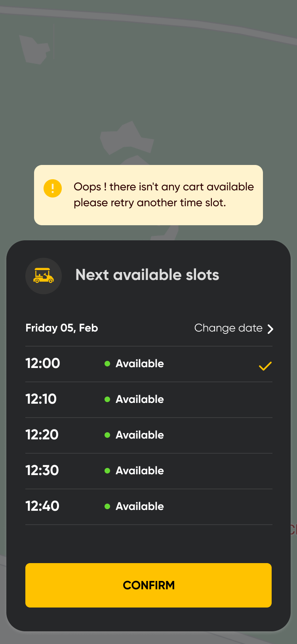The image size is (297, 644).
Task: Click the green status dot for 12:30
Action: [x=107, y=471]
